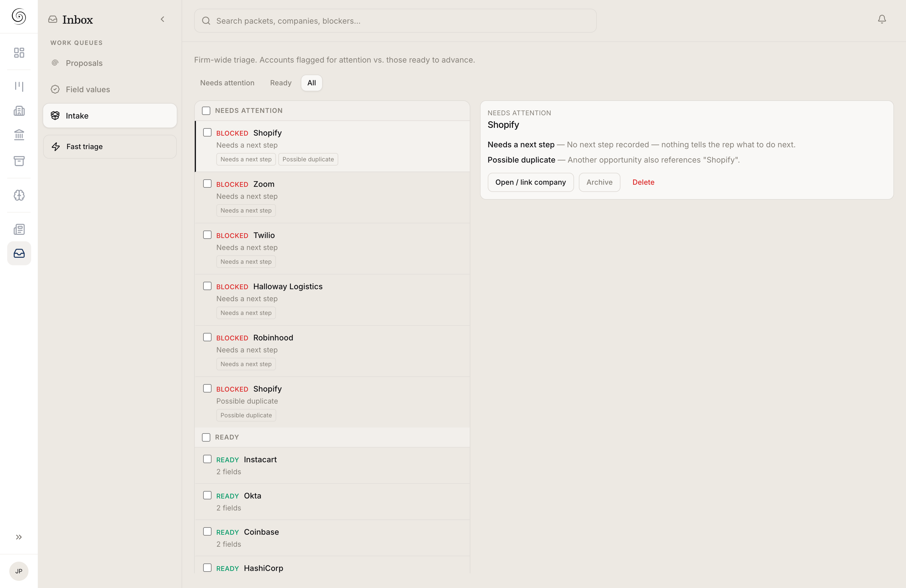The width and height of the screenshot is (906, 588).
Task: Archive the Shopify account
Action: pos(599,182)
